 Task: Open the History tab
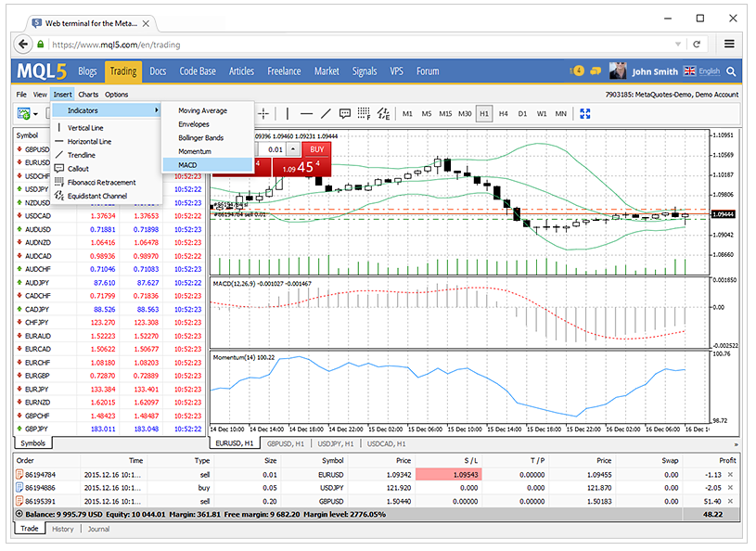63,530
